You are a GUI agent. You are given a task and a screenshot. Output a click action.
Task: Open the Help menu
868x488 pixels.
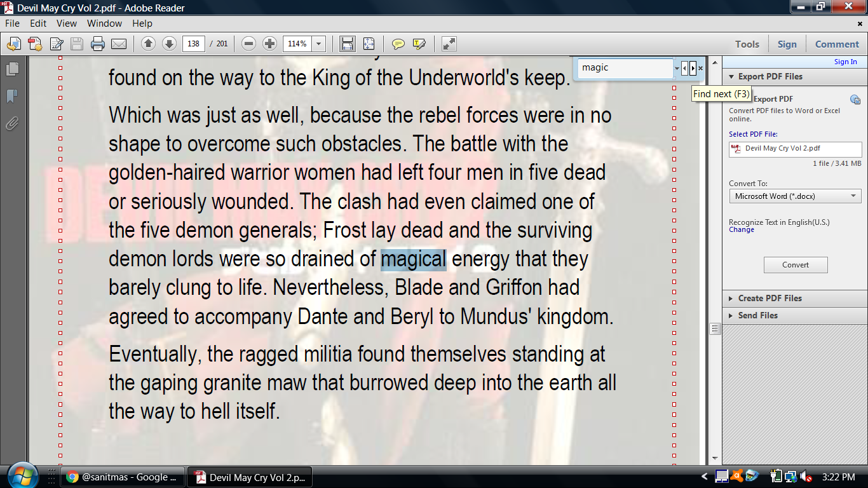coord(142,24)
